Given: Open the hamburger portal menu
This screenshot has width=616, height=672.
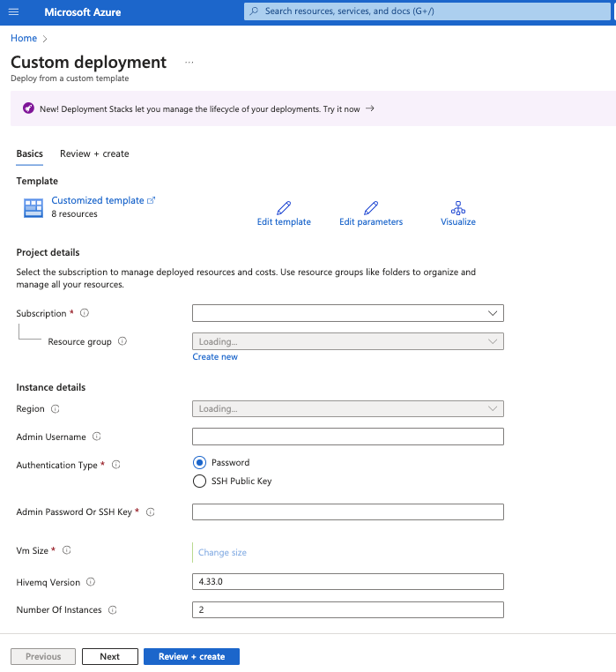Looking at the screenshot, I should click(14, 12).
